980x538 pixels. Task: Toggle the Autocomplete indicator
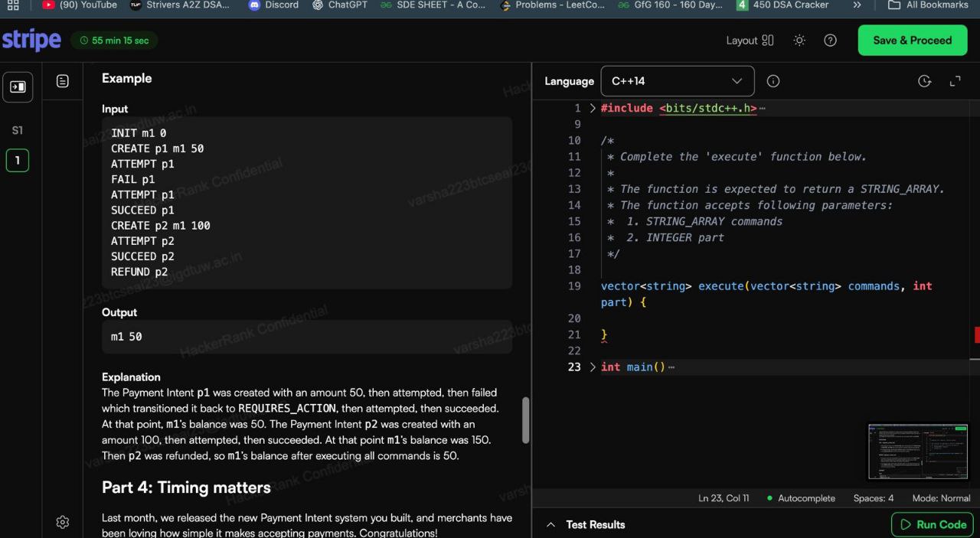coord(801,498)
